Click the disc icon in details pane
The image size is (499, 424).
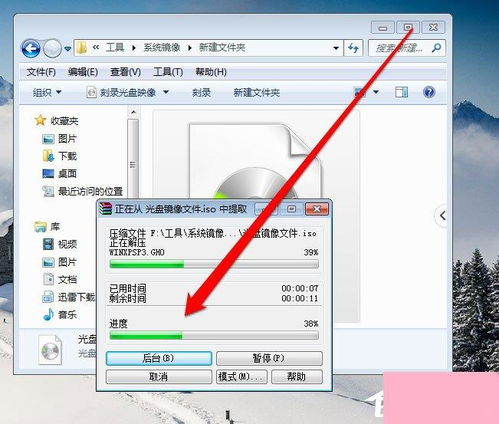tap(50, 350)
